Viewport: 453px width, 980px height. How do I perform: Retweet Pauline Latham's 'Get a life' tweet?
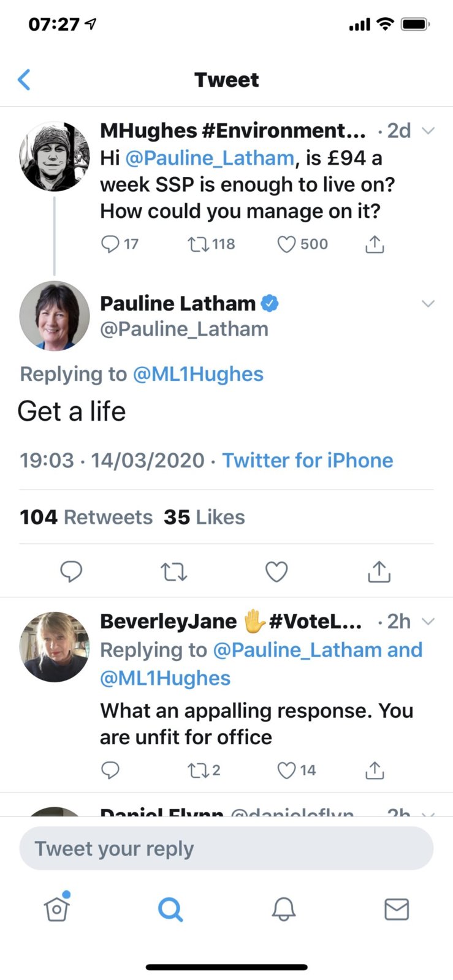coord(173,571)
